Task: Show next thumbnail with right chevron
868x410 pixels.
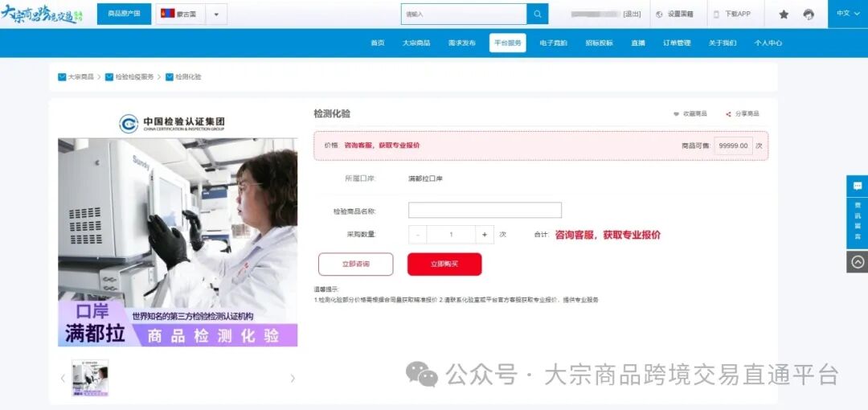Action: (293, 378)
